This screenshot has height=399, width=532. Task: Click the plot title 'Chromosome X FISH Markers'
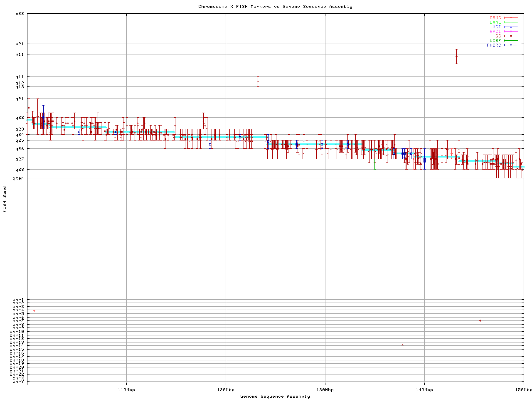pos(275,7)
